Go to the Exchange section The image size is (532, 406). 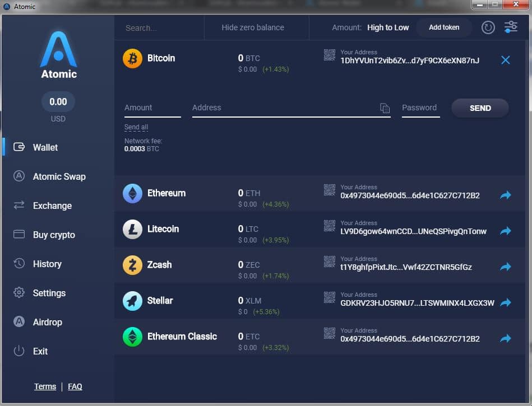coord(52,206)
